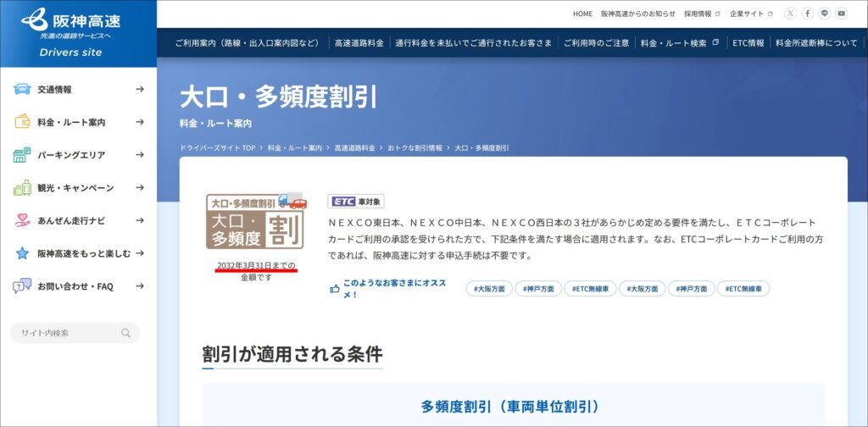Expand あんぜん走行ナビ using its arrow

pyautogui.click(x=140, y=220)
